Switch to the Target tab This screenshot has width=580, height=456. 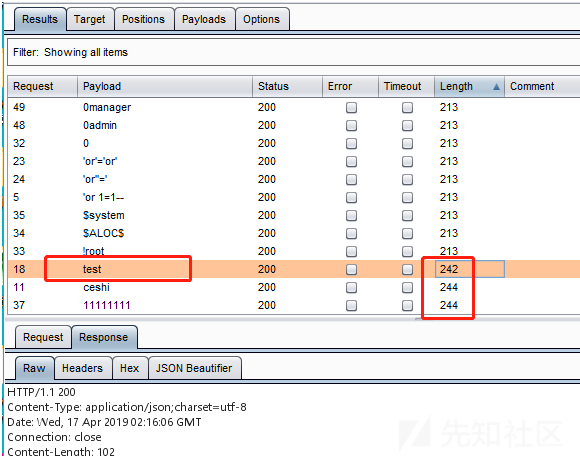pyautogui.click(x=90, y=19)
